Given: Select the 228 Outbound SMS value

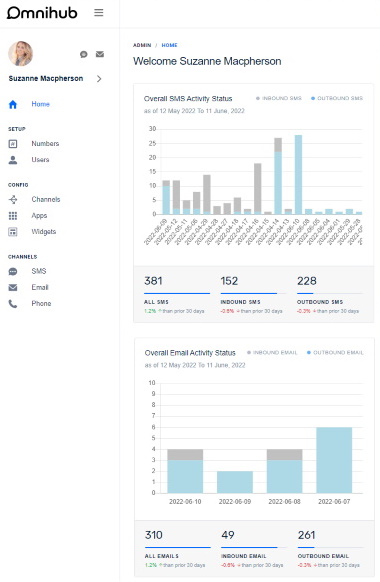Looking at the screenshot, I should pyautogui.click(x=307, y=281).
